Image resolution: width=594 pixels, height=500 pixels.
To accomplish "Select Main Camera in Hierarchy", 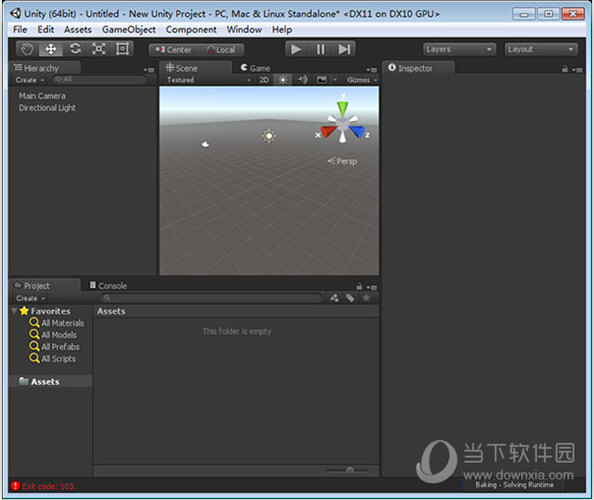I will click(x=42, y=96).
